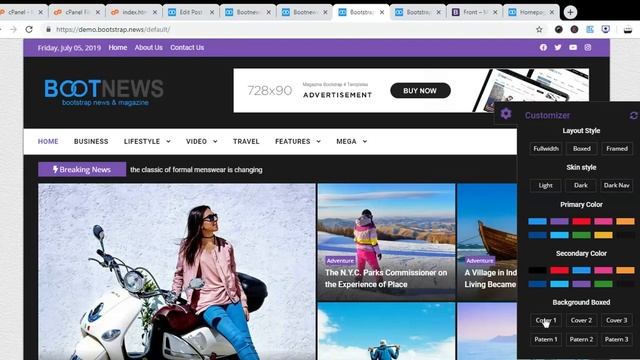View site lock security info
640x360 pixels.
49,29
